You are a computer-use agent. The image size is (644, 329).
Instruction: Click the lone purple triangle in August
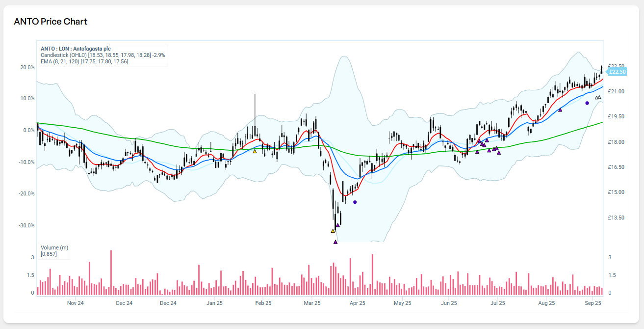(560, 110)
